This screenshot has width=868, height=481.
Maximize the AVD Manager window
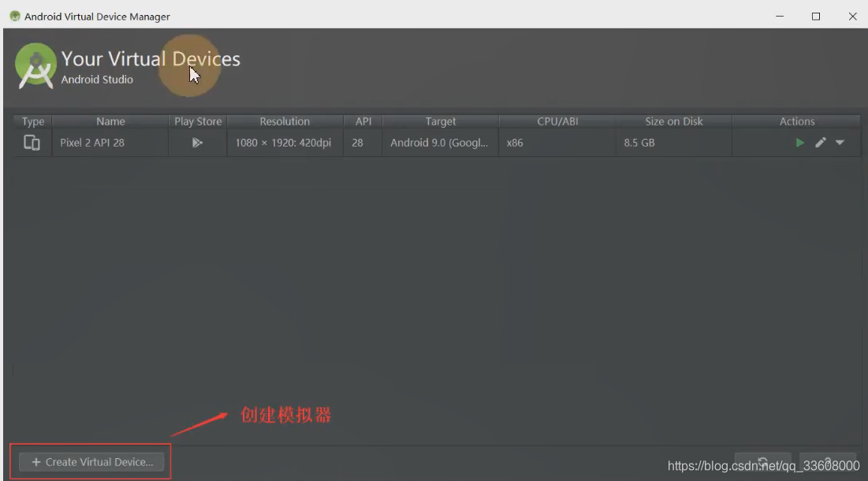(x=816, y=17)
